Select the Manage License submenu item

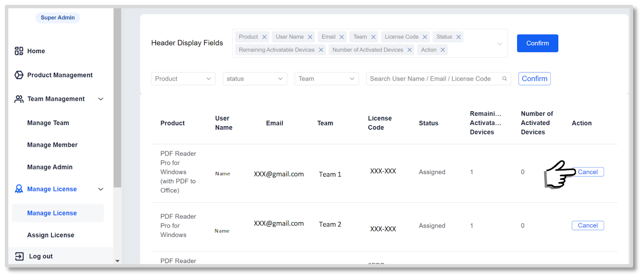58,213
